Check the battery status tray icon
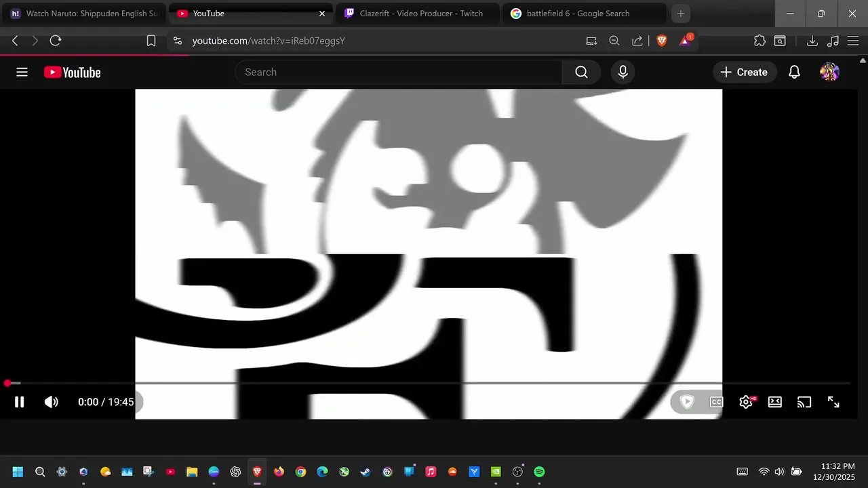This screenshot has height=488, width=868. 796,472
